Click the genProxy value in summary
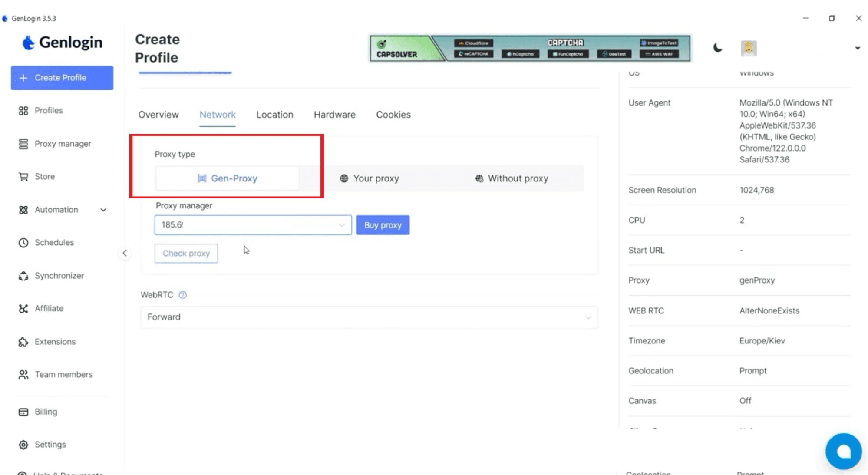Image resolution: width=868 pixels, height=475 pixels. (x=757, y=280)
